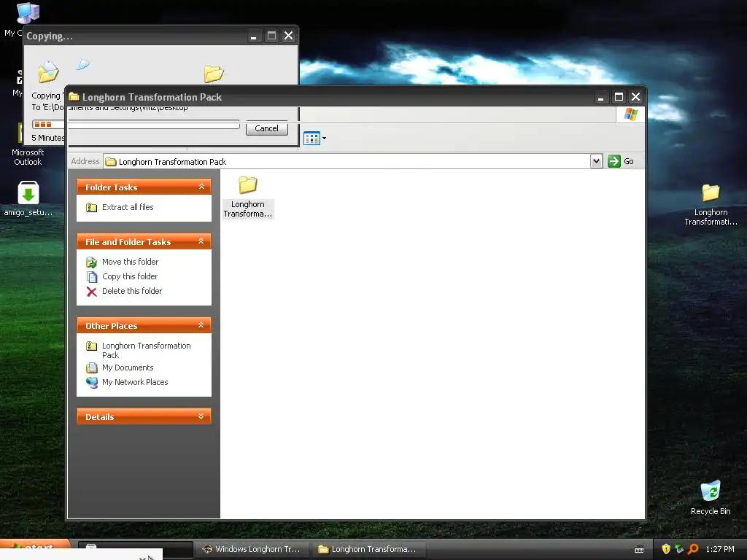Click the My Documents folder icon in sidebar
Image resolution: width=747 pixels, height=560 pixels.
[91, 368]
